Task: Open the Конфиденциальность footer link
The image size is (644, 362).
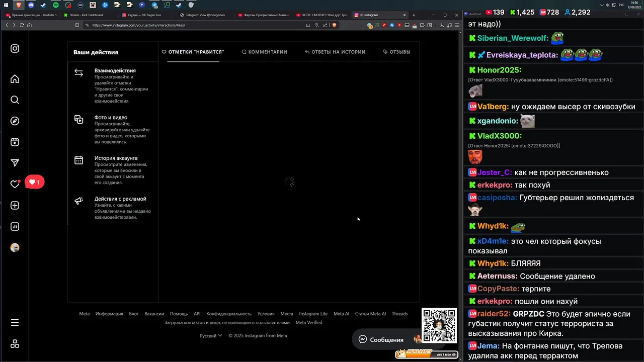Action: (x=229, y=314)
